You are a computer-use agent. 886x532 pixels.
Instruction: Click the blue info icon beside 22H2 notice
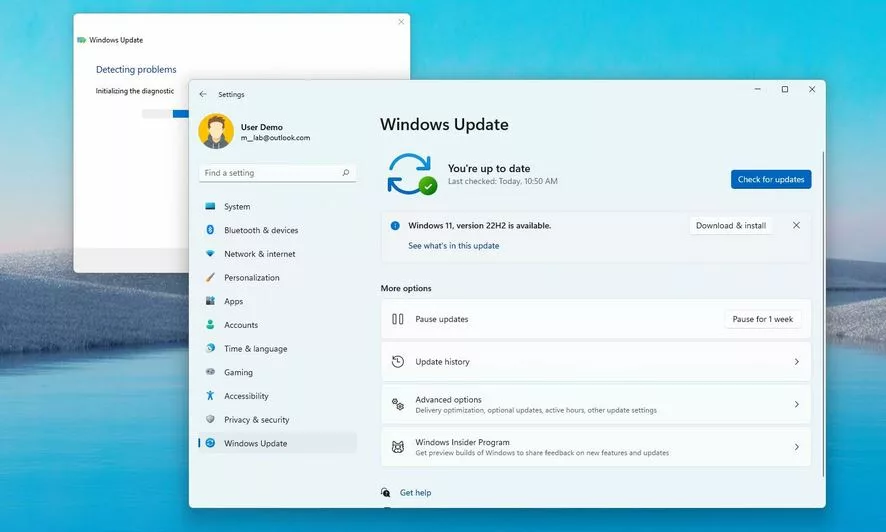395,225
